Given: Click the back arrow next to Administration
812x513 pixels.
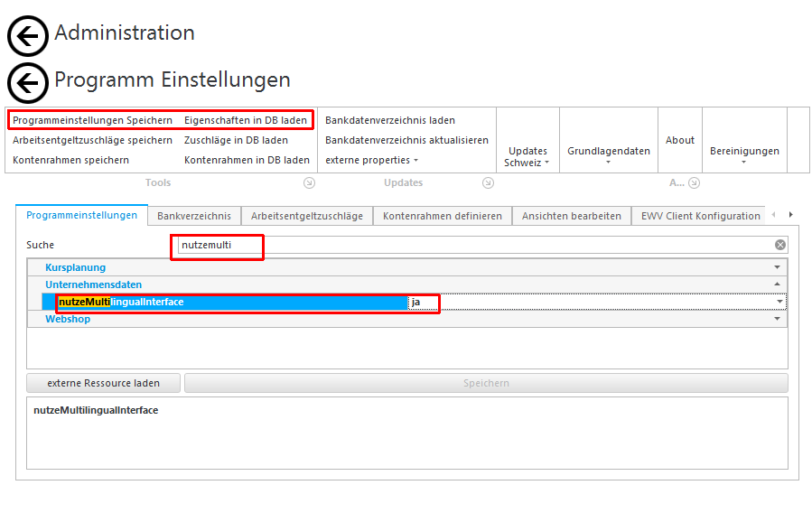Looking at the screenshot, I should [x=28, y=36].
